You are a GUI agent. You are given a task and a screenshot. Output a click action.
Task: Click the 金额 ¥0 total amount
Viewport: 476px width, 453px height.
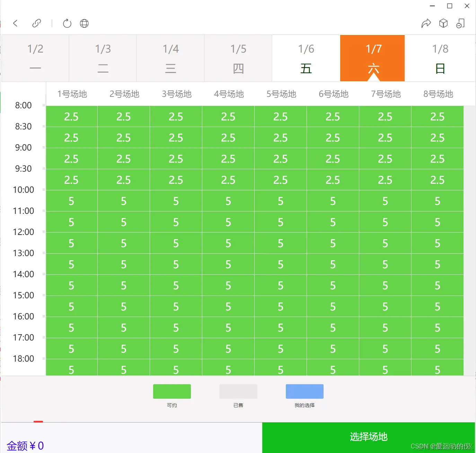tap(25, 446)
